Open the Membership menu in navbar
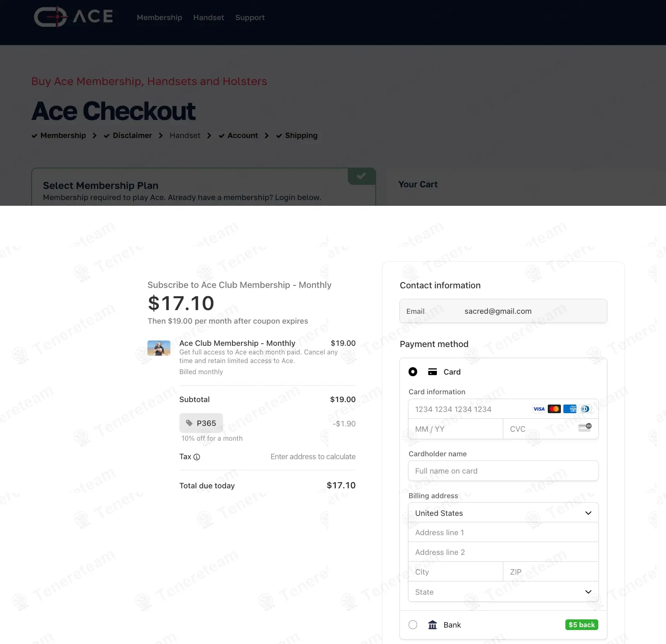 click(159, 18)
